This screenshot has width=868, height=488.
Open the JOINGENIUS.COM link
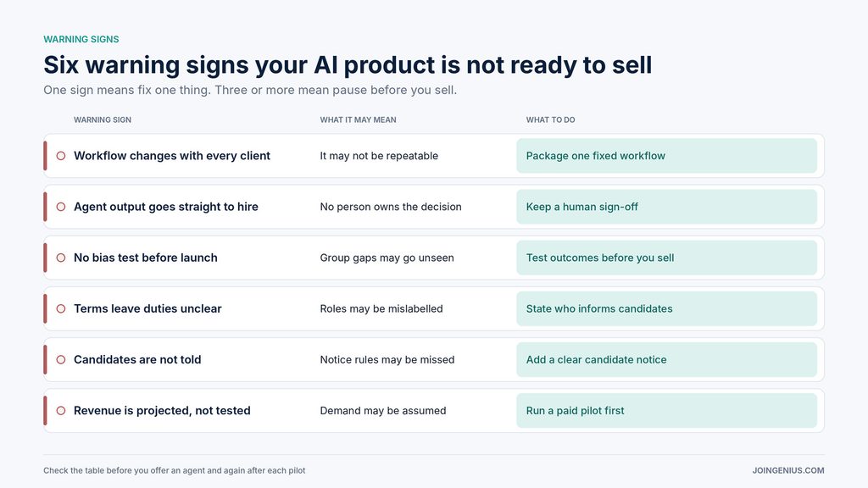(x=788, y=470)
